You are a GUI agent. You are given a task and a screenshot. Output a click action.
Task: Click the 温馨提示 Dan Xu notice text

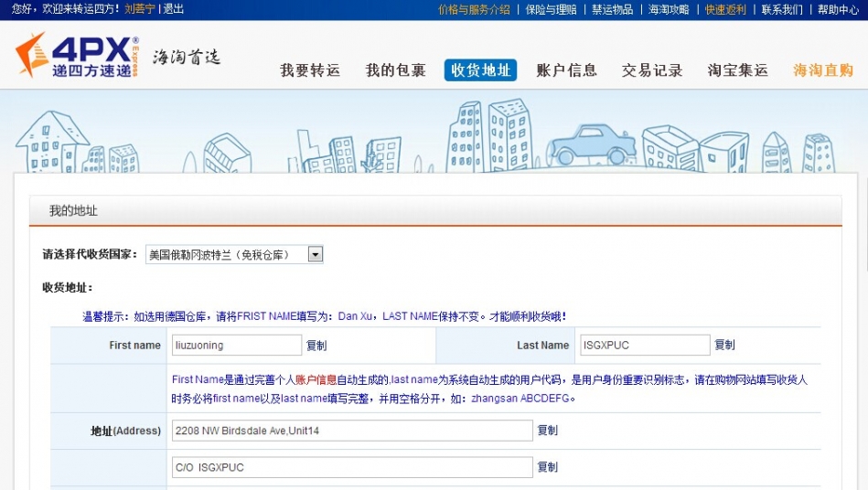pyautogui.click(x=324, y=316)
